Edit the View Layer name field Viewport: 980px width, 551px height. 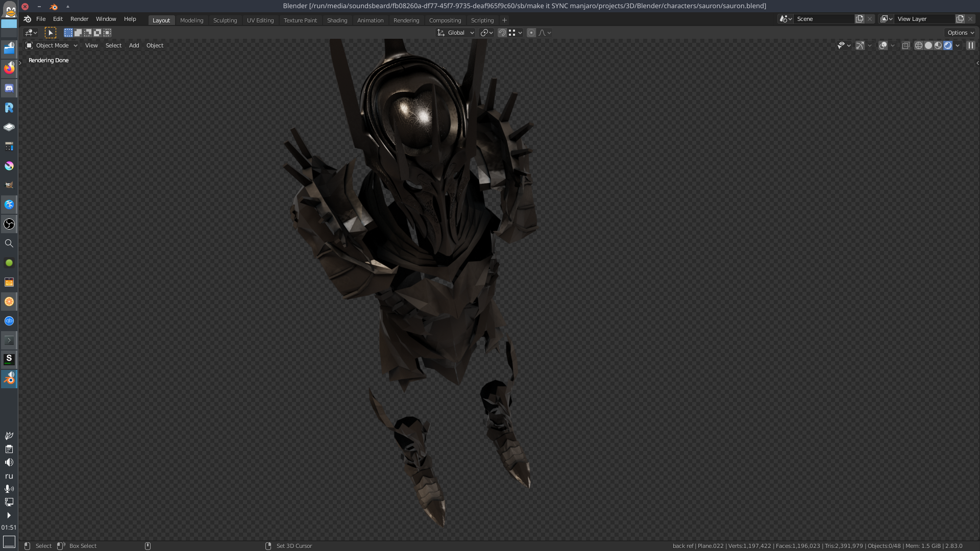click(925, 19)
